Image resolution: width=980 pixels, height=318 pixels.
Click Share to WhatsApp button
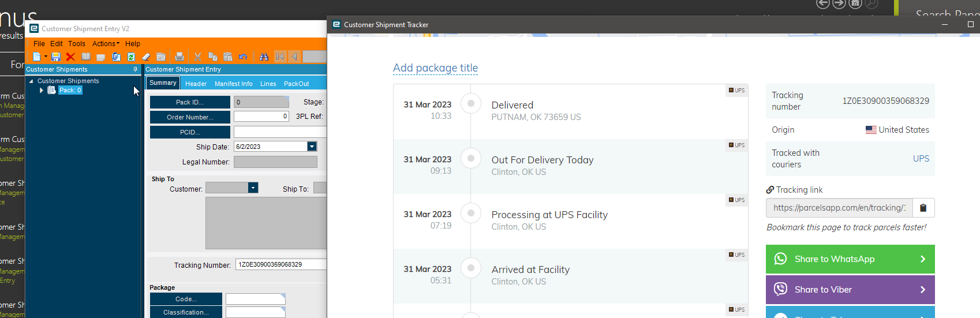tap(850, 259)
